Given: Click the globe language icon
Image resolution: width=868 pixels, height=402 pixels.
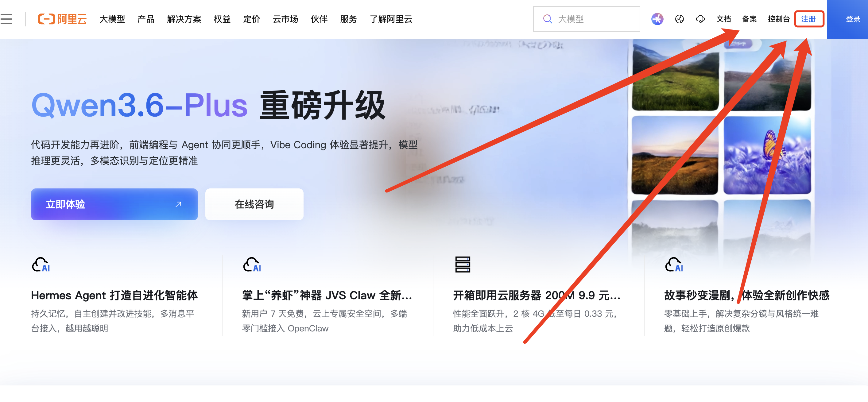Looking at the screenshot, I should click(x=679, y=19).
